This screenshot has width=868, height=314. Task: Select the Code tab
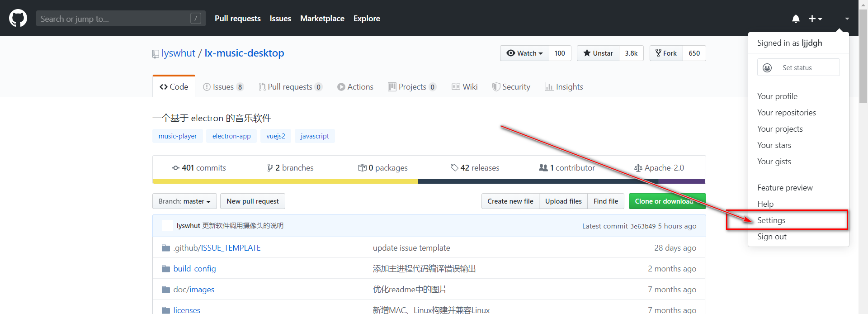click(x=174, y=87)
